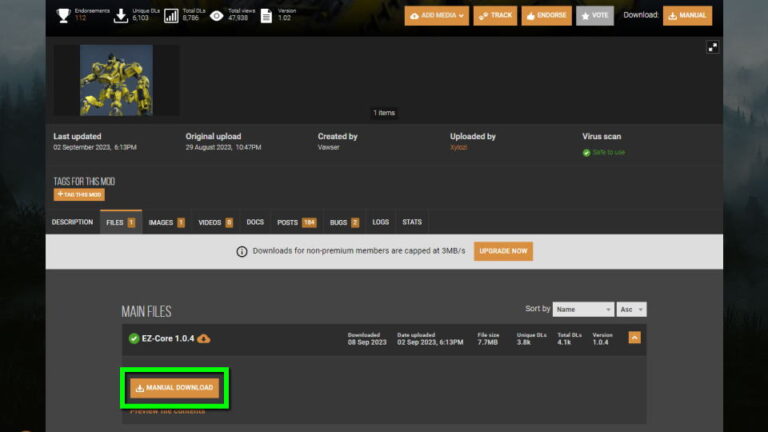The image size is (768, 432).
Task: Open the Sort by Name dropdown
Action: point(581,310)
